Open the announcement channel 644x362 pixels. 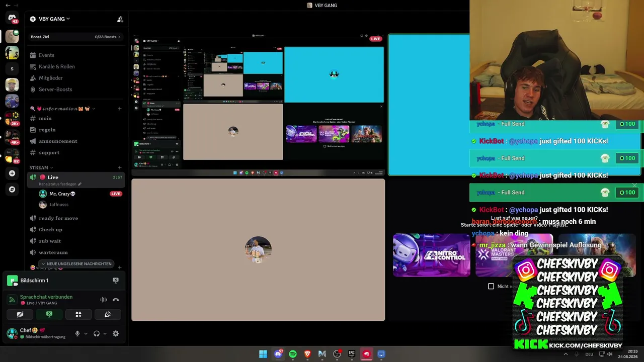pyautogui.click(x=75, y=141)
